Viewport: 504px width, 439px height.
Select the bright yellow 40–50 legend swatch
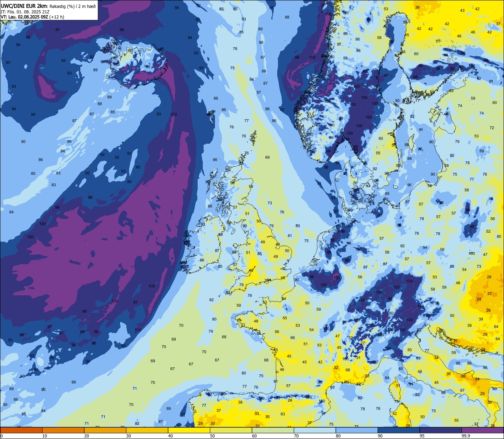(189, 430)
